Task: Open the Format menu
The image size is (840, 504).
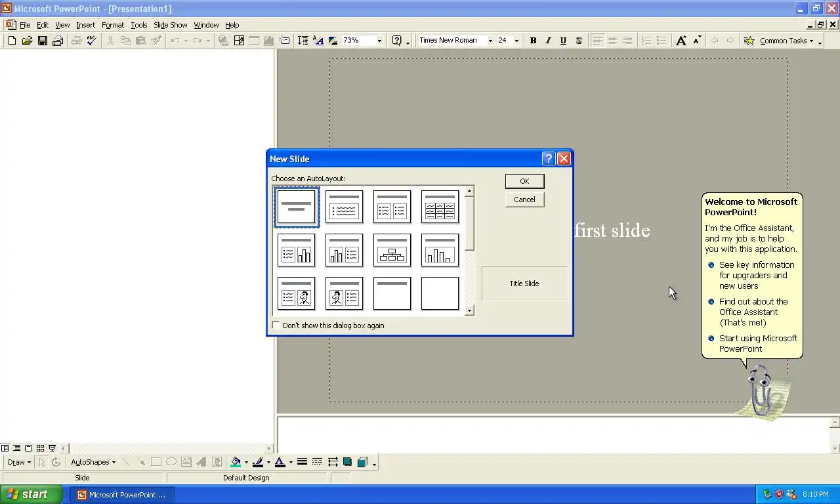Action: point(113,25)
